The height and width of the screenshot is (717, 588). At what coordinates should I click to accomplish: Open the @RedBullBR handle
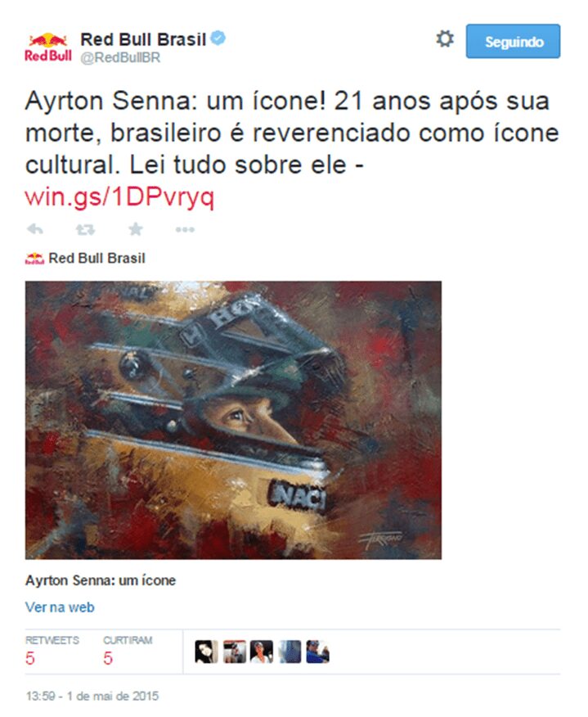[120, 58]
